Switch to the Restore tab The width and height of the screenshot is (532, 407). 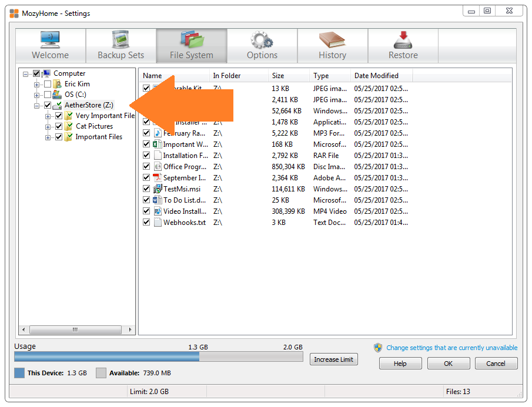(403, 46)
